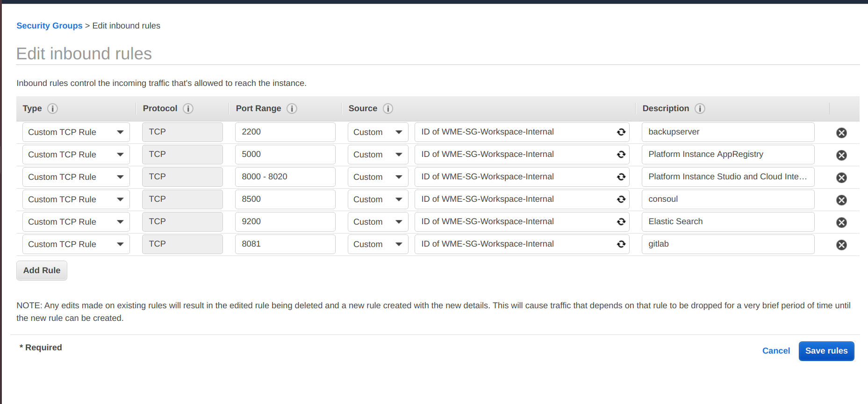Refresh source for the port 2200 rule
Viewport: 868px width, 404px height.
pos(621,132)
